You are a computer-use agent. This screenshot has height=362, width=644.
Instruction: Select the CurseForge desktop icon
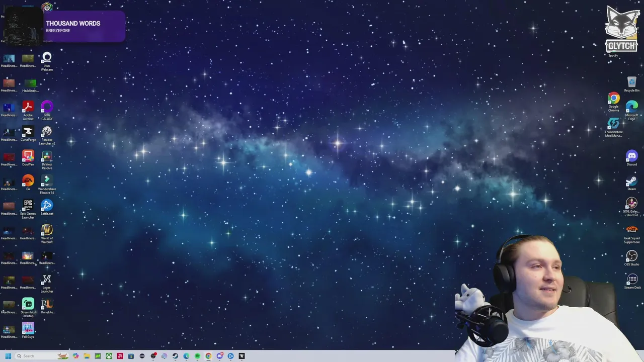[x=28, y=135]
